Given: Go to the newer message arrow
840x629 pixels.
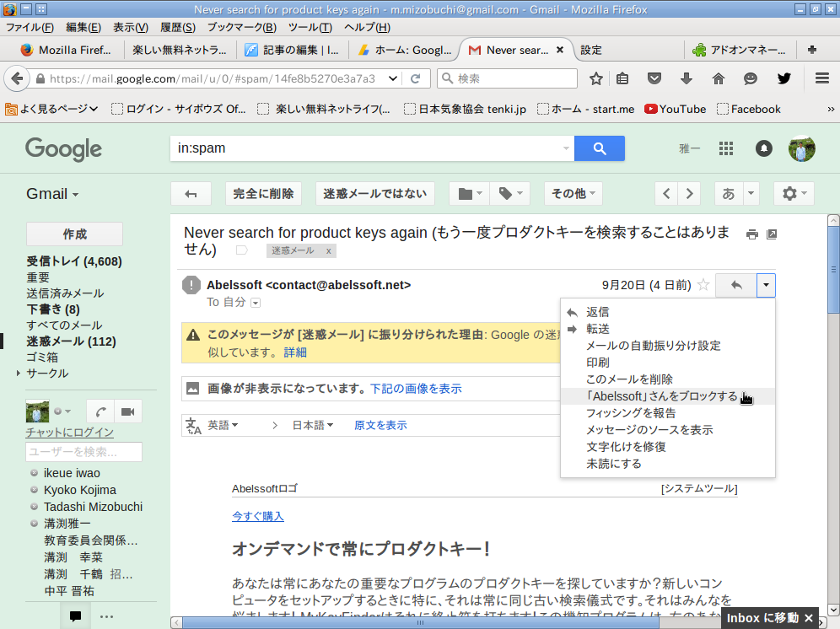Looking at the screenshot, I should 666,194.
